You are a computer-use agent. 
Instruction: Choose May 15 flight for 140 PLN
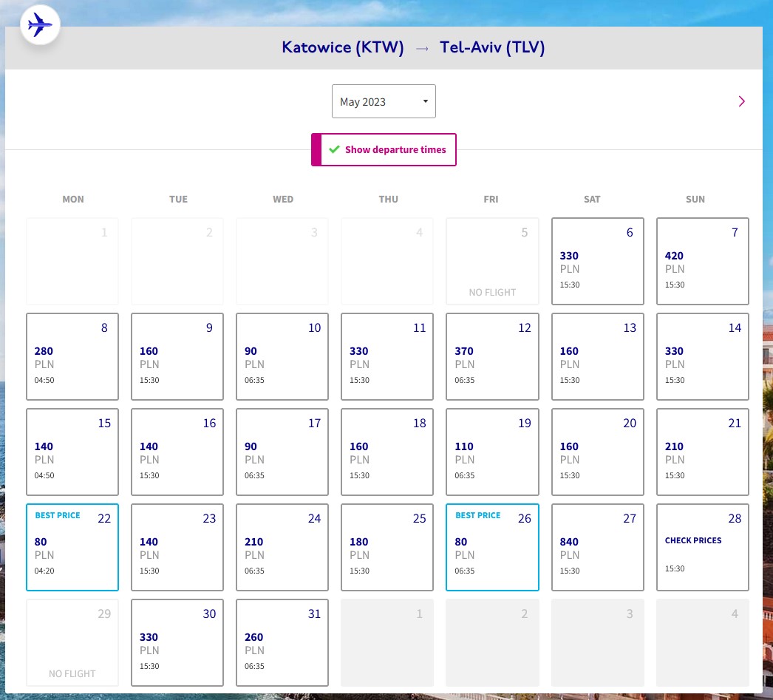[x=72, y=452]
